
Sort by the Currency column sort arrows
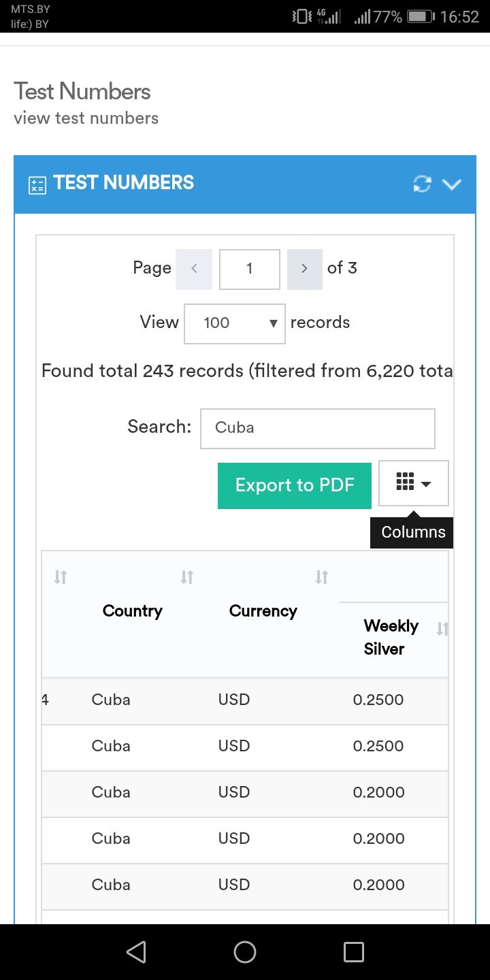click(x=321, y=577)
